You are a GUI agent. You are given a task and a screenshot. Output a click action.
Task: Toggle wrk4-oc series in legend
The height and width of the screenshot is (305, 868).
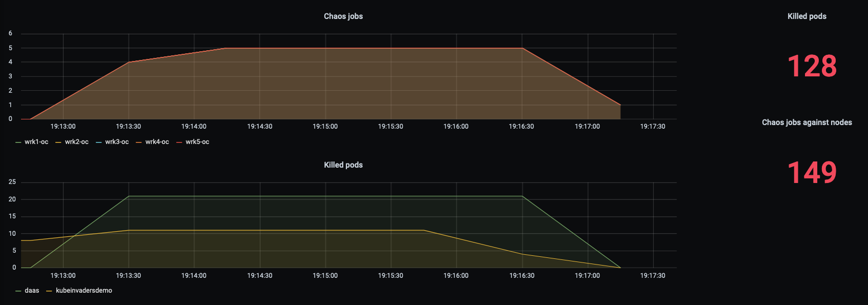coord(157,142)
